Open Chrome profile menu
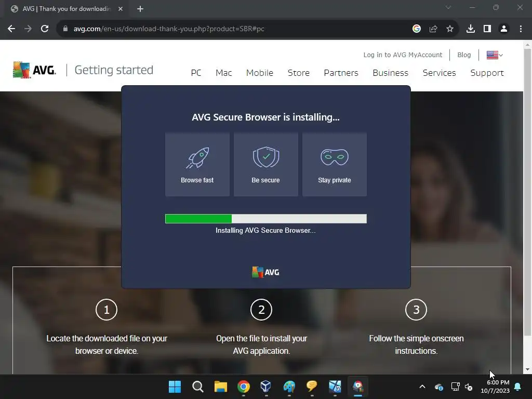Viewport: 532px width, 399px height. (x=504, y=29)
